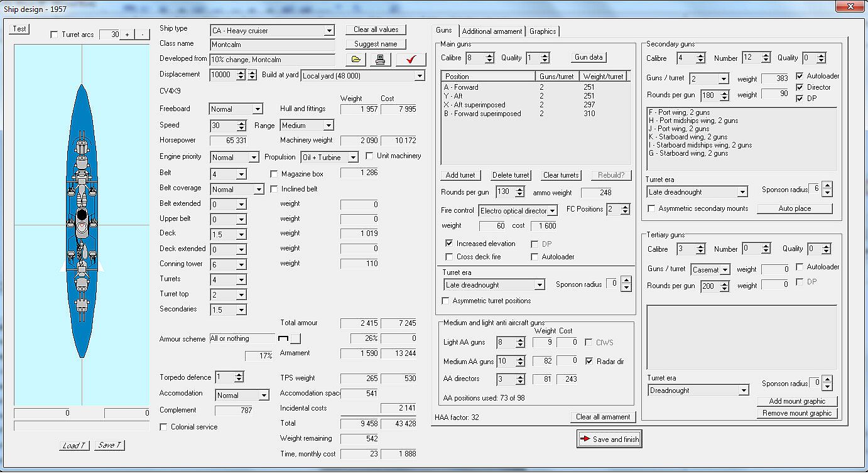Switch to the Additional armament tab
This screenshot has width=868, height=474.
(492, 31)
